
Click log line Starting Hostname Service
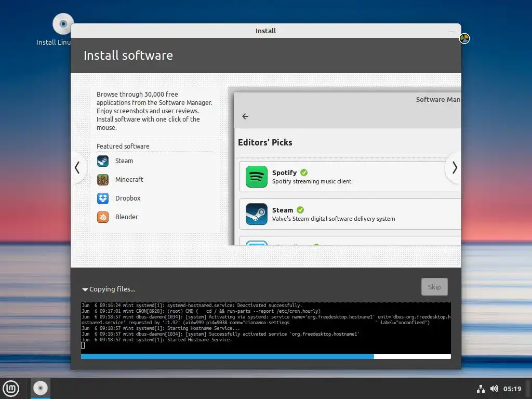[161, 328]
